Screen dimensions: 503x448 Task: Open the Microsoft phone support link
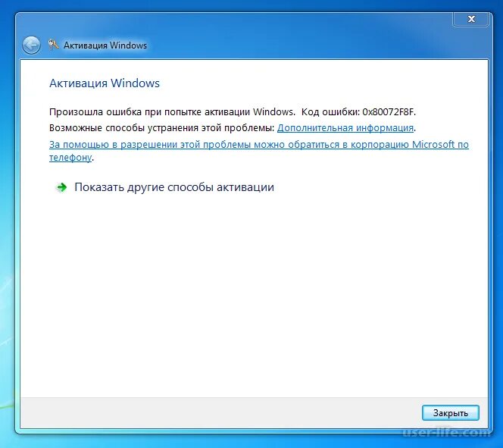point(259,151)
